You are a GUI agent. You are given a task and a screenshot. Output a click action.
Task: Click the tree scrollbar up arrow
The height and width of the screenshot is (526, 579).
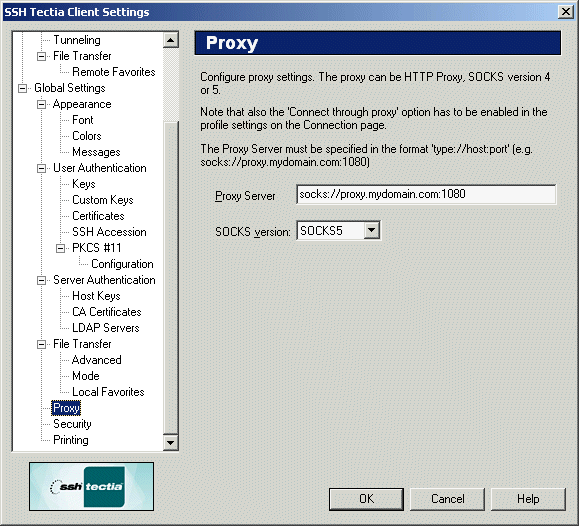pyautogui.click(x=171, y=40)
